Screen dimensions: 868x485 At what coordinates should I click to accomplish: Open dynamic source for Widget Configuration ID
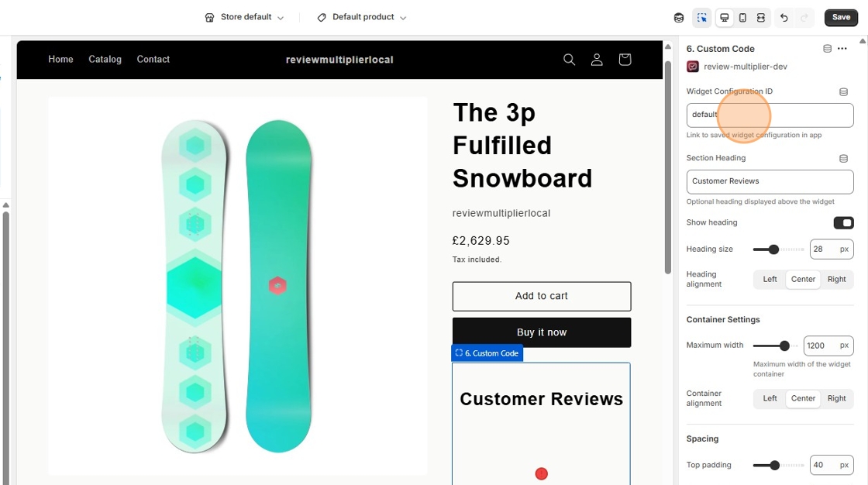845,91
